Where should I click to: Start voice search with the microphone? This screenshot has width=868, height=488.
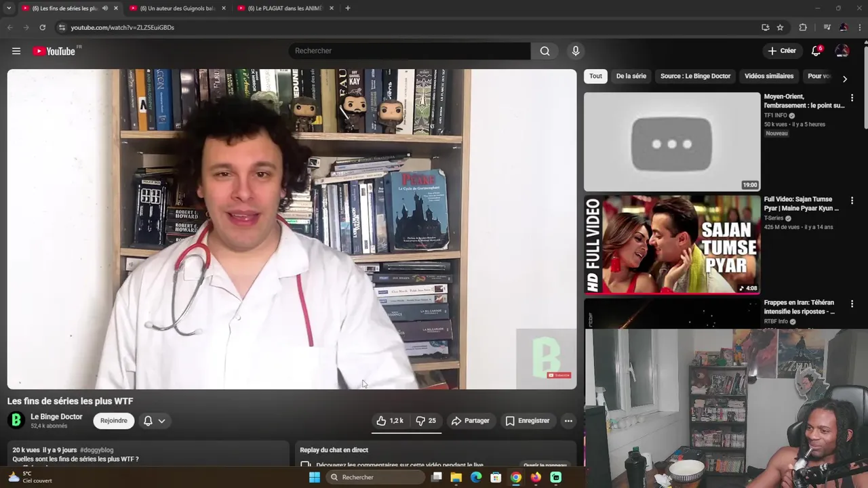[x=576, y=51]
